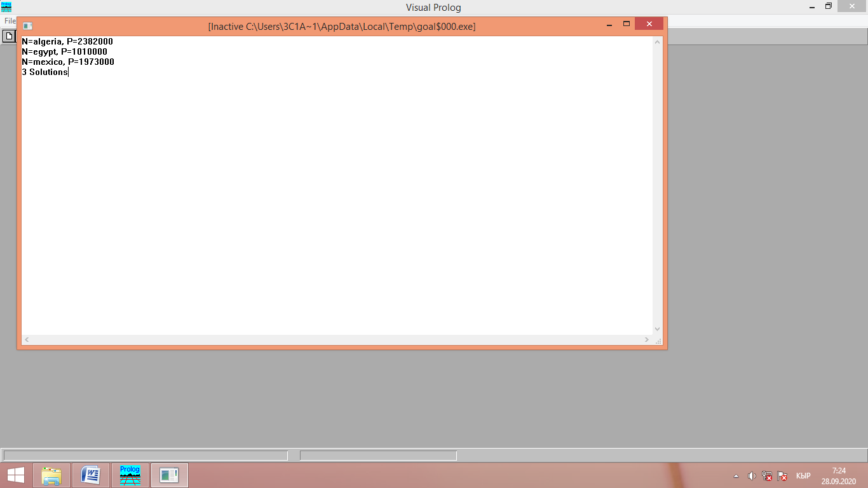Show hidden system tray icons
Image resolution: width=868 pixels, height=488 pixels.
pyautogui.click(x=736, y=476)
